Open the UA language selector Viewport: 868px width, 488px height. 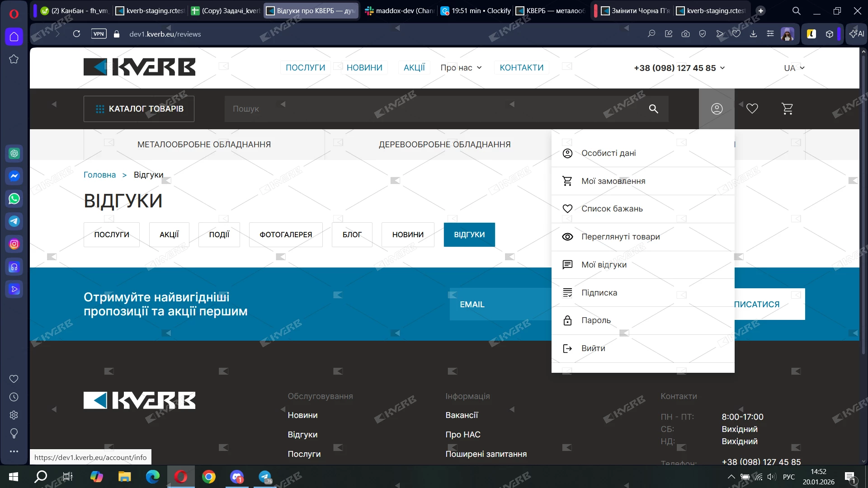(x=794, y=68)
